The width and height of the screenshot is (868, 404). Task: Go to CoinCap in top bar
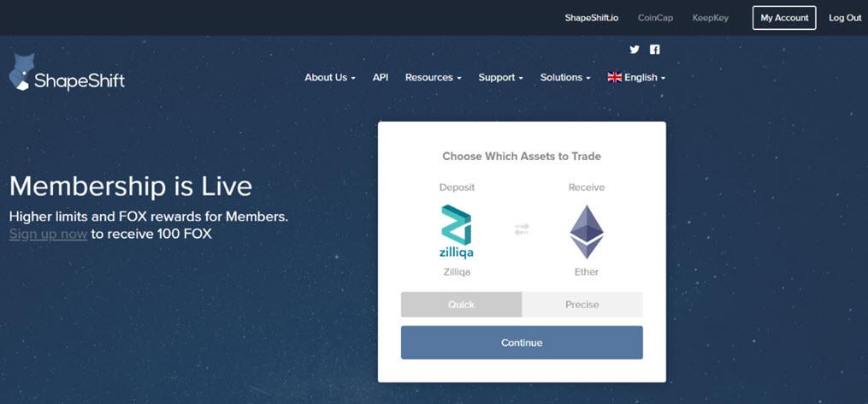pyautogui.click(x=655, y=18)
